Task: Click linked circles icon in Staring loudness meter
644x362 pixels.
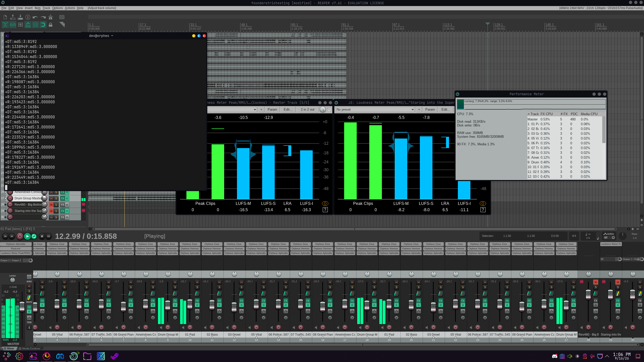Action: [483, 204]
